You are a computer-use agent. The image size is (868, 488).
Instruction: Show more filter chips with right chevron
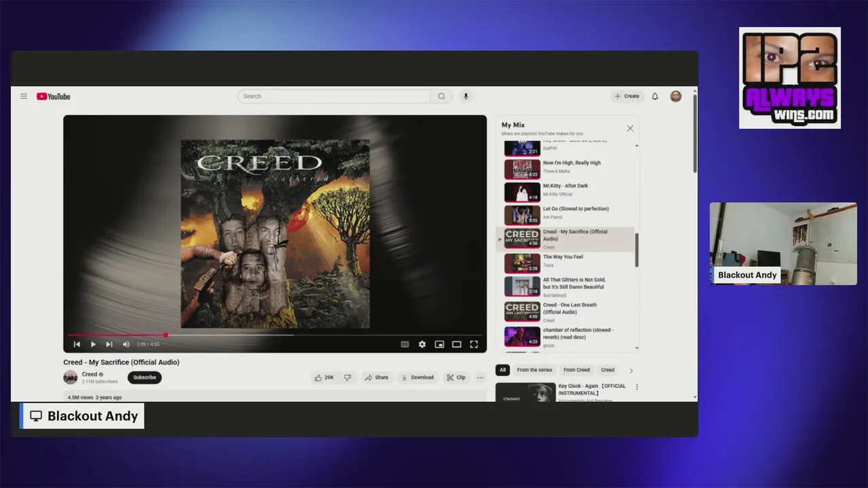631,371
